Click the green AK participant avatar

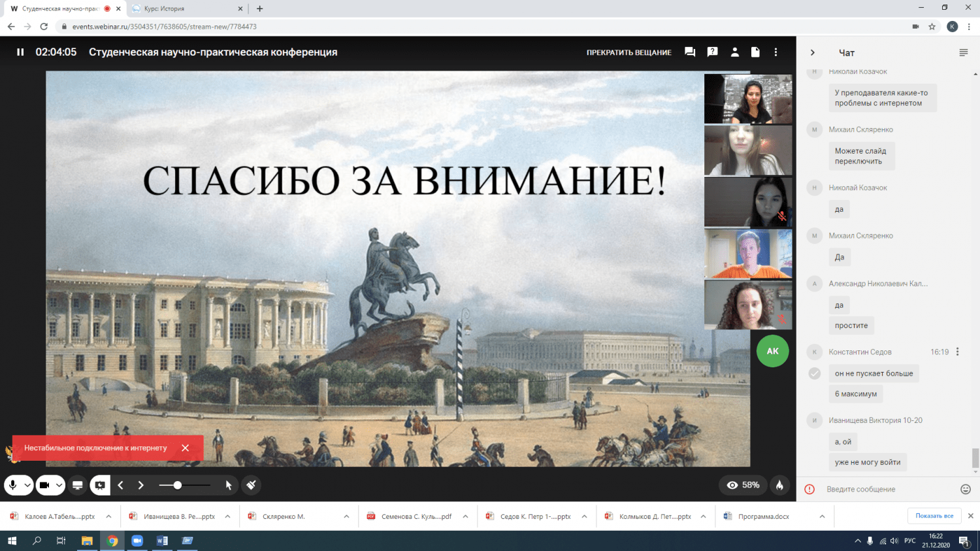[772, 351]
